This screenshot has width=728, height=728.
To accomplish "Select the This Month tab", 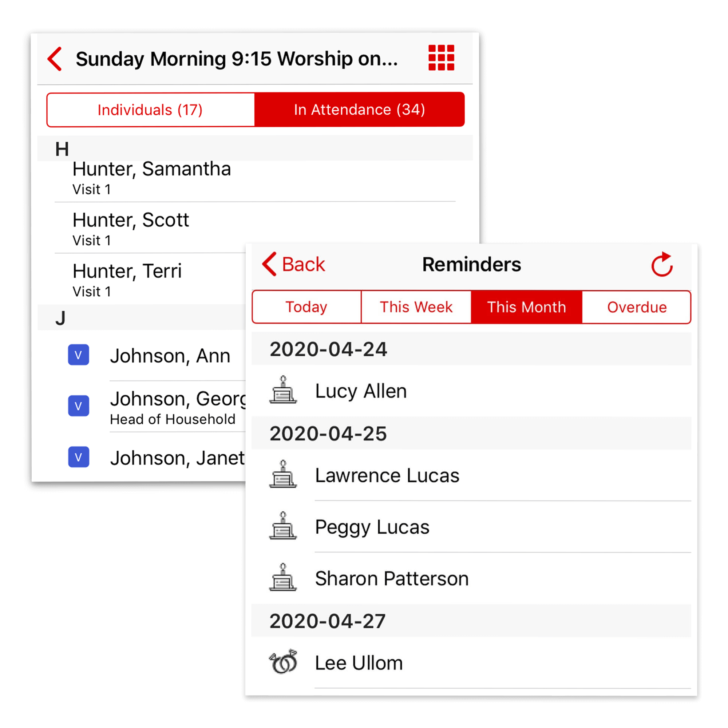I will coord(526,307).
